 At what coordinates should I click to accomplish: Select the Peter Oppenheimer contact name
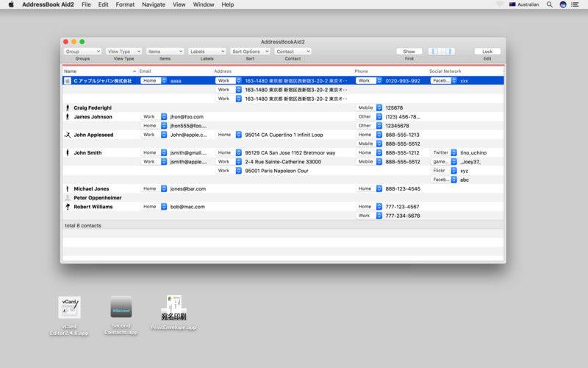(98, 198)
